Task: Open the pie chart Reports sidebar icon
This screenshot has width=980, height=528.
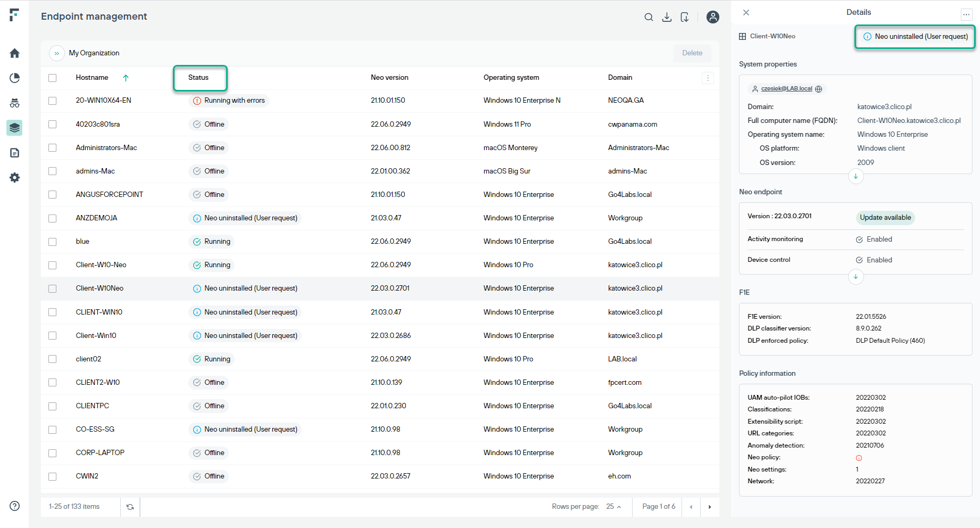Action: pyautogui.click(x=14, y=78)
